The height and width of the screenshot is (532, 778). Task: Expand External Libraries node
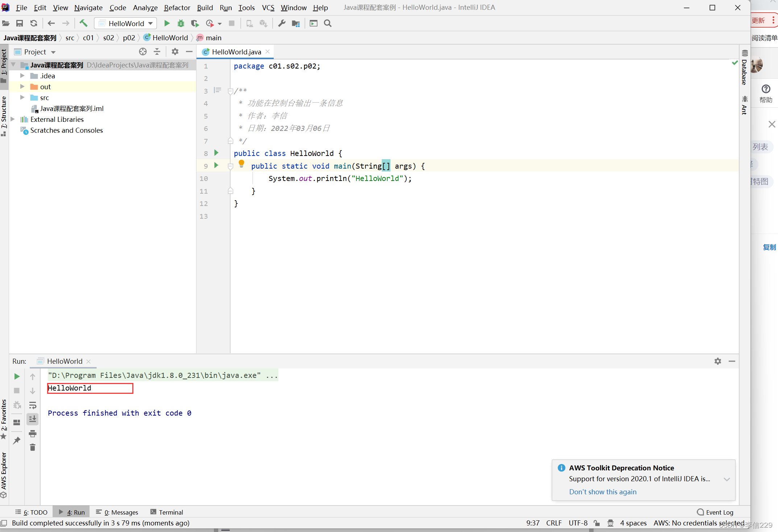[13, 119]
